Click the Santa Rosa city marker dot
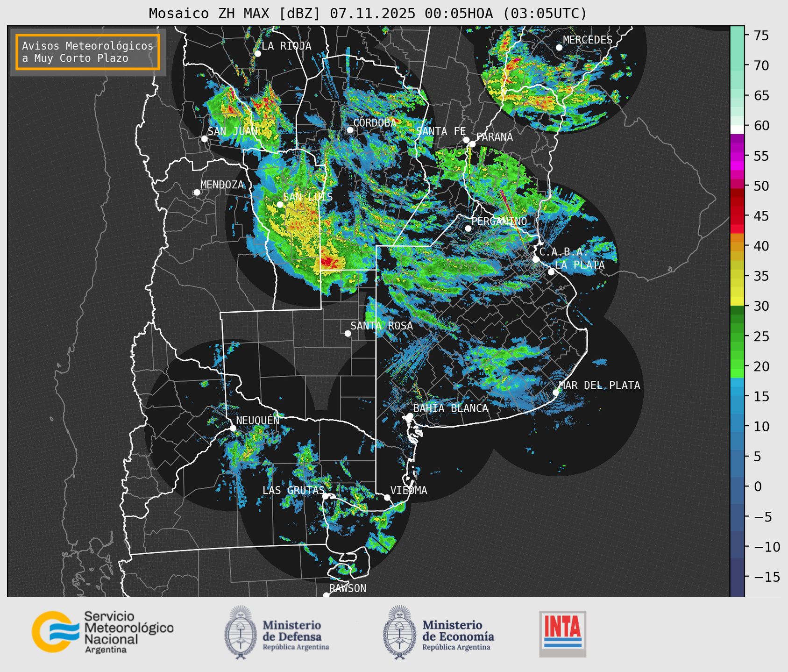This screenshot has width=788, height=672. [x=348, y=334]
